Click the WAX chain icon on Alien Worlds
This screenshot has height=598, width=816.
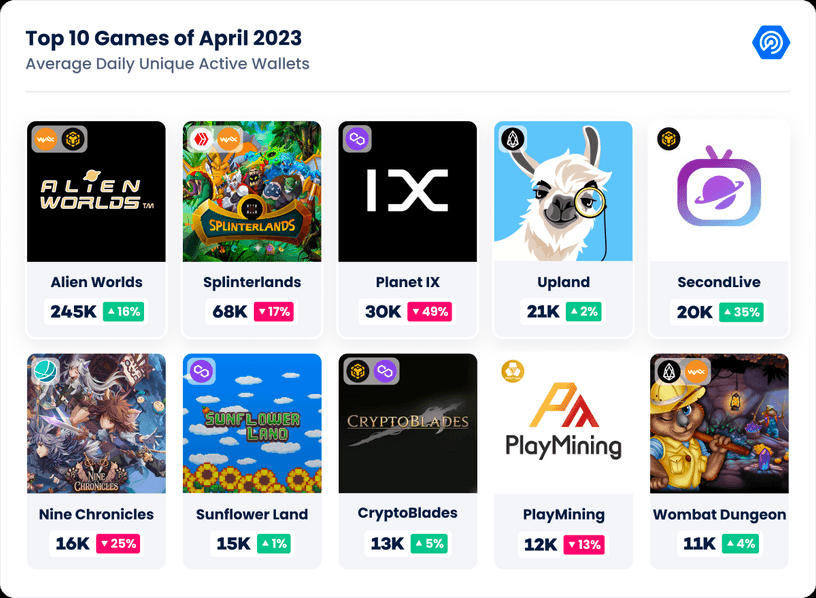point(46,139)
